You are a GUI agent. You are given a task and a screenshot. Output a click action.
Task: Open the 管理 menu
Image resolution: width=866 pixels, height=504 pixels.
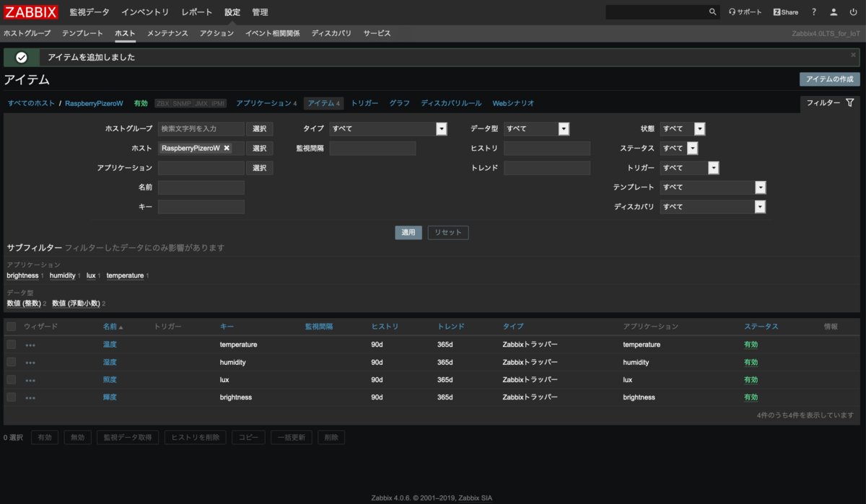tap(260, 12)
